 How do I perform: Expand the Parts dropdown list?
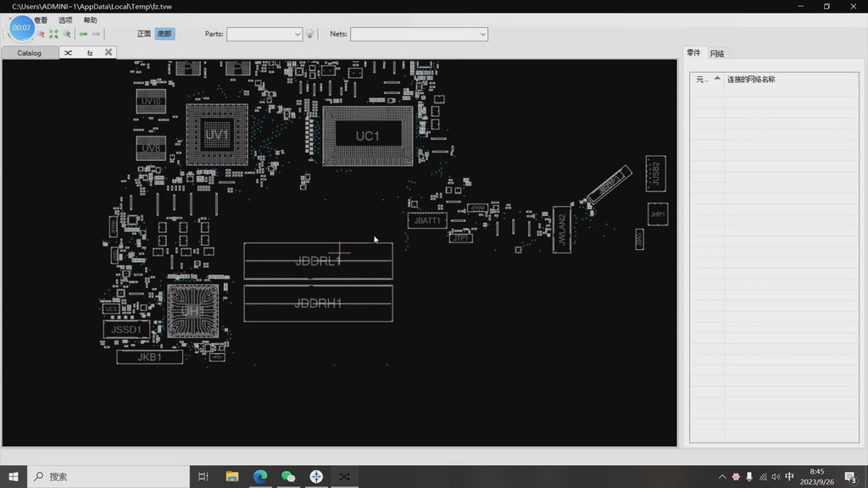point(297,35)
